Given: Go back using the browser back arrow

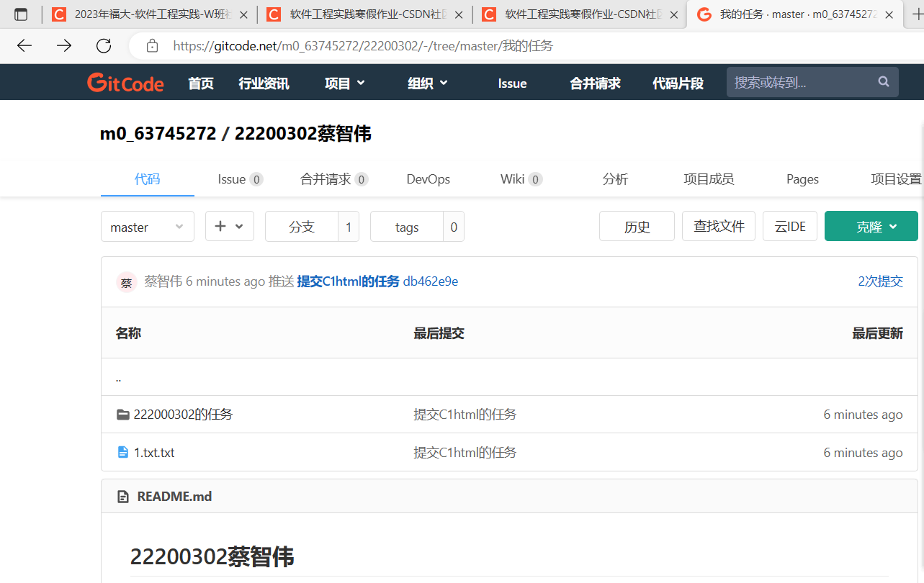Looking at the screenshot, I should point(24,46).
